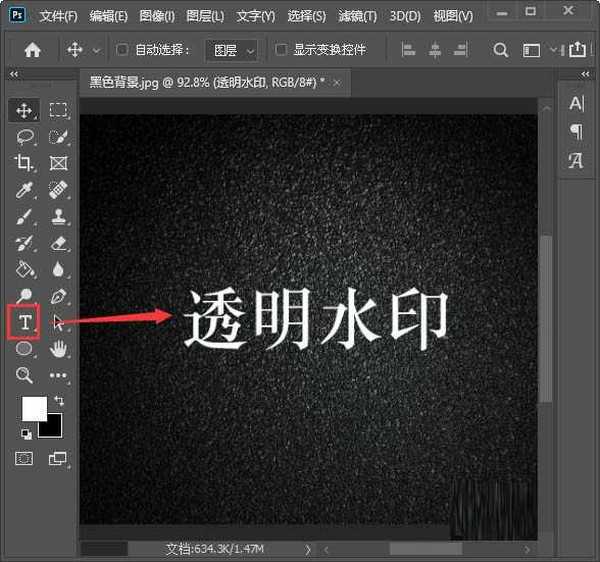Select the Horizontal Type tool
This screenshot has height=562, width=600.
tap(24, 322)
